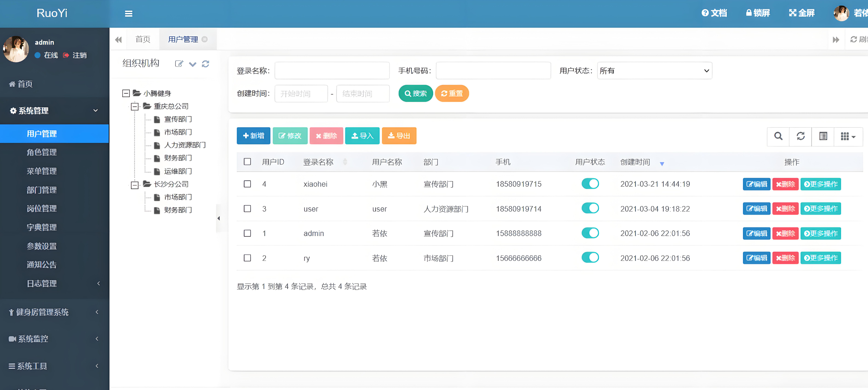Switch to the 首页 tab

tap(143, 39)
